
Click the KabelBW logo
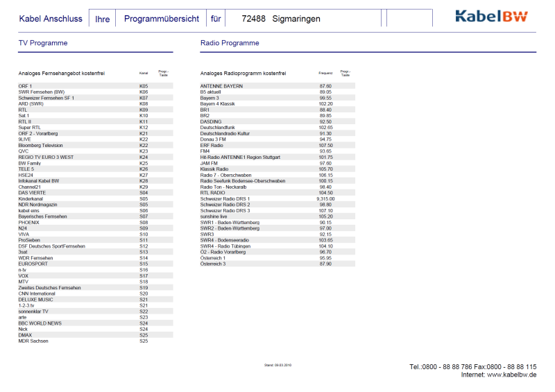point(491,17)
